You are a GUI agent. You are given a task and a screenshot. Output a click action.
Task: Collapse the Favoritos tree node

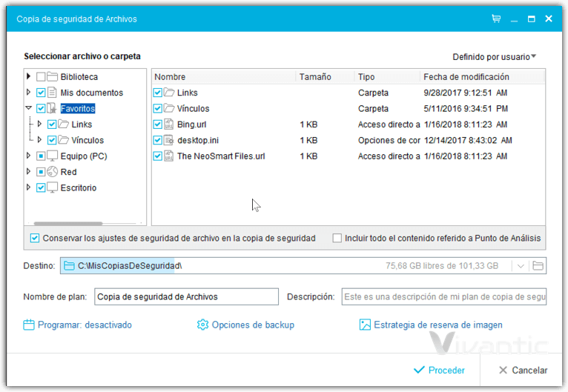(29, 108)
